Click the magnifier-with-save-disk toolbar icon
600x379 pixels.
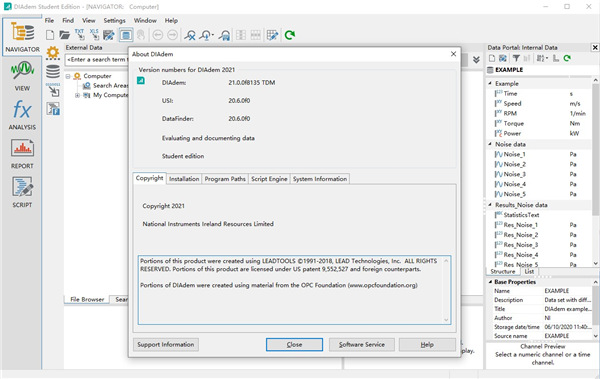[225, 35]
